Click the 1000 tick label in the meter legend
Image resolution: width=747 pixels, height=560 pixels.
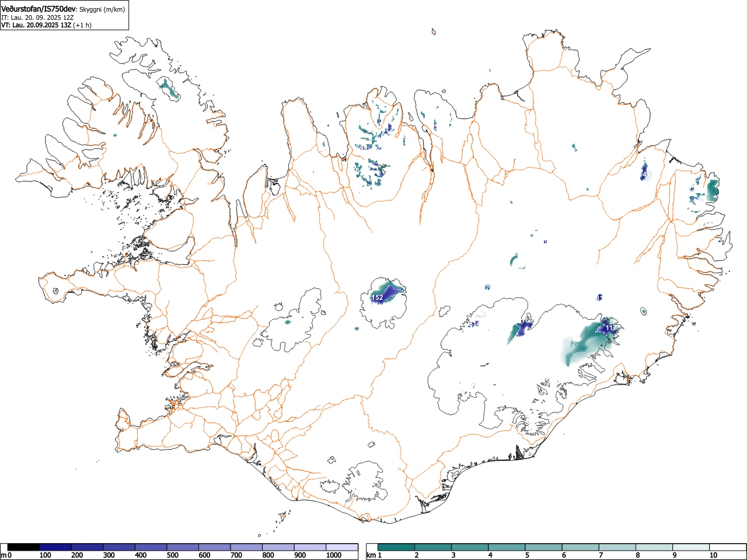[334, 555]
